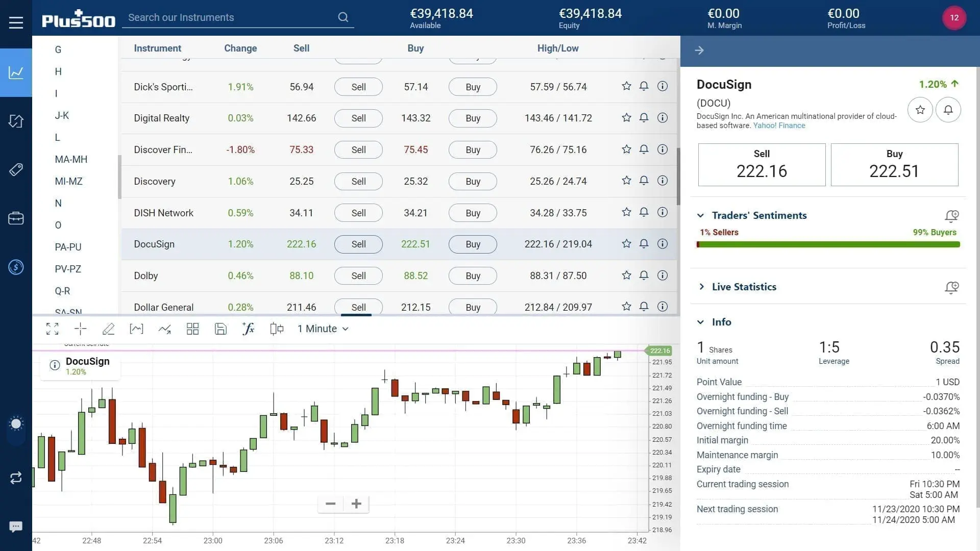Image resolution: width=980 pixels, height=551 pixels.
Task: Set alert on Live Statistics icon
Action: 951,287
